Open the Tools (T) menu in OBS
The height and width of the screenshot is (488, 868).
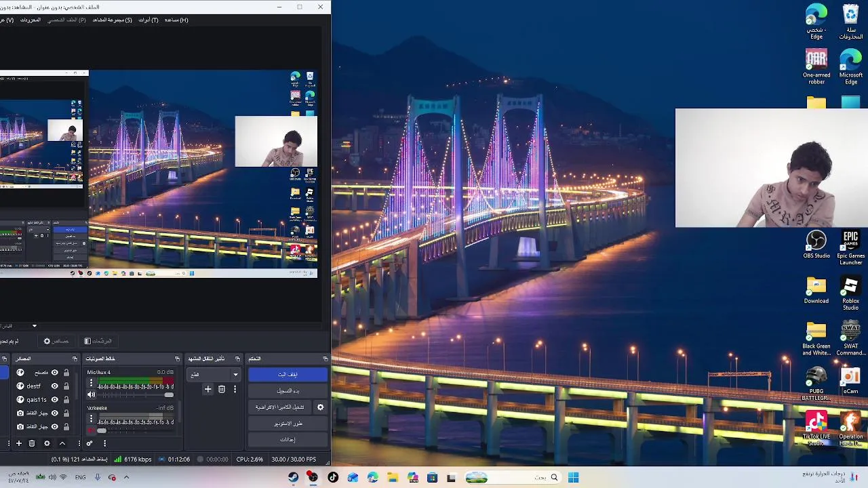tap(149, 20)
